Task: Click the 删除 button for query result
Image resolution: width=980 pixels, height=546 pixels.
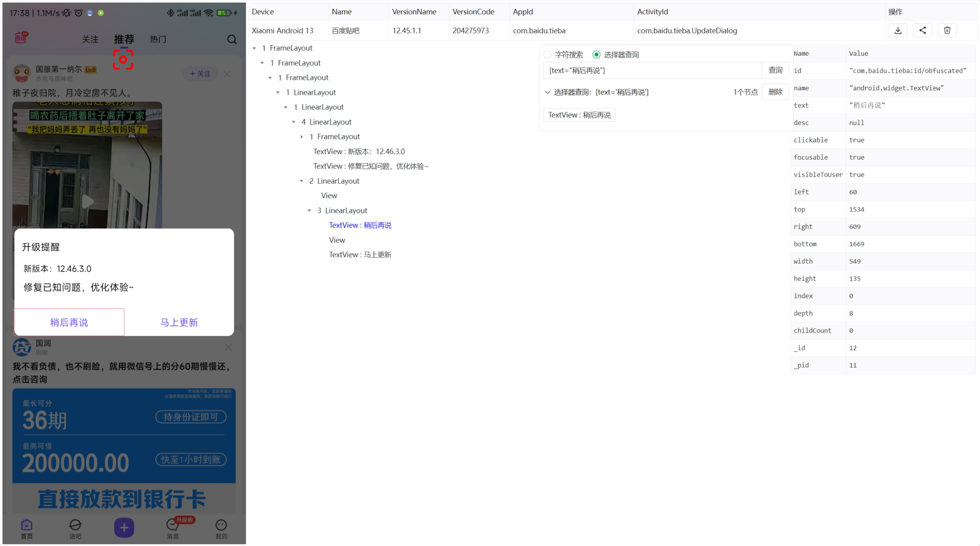Action: (775, 92)
